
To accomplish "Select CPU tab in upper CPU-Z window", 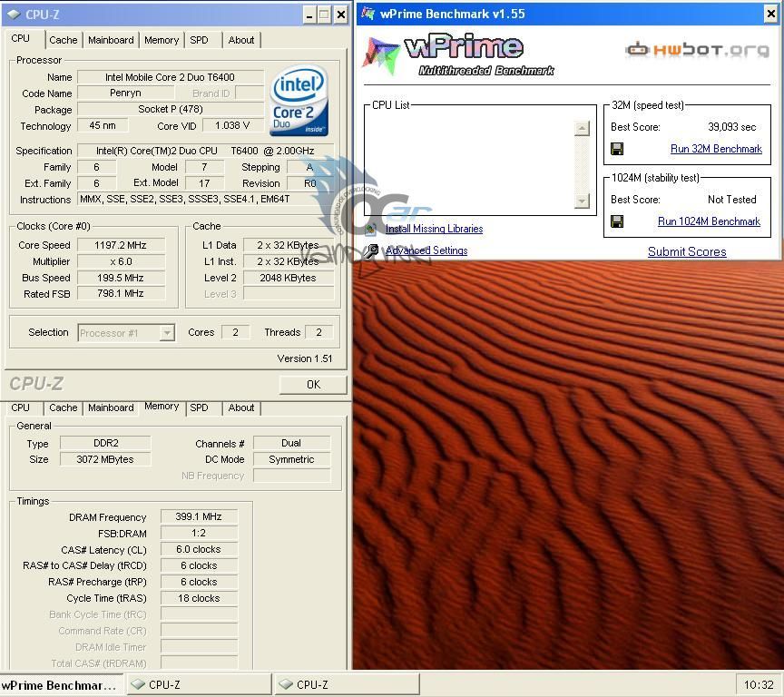I will tap(21, 38).
